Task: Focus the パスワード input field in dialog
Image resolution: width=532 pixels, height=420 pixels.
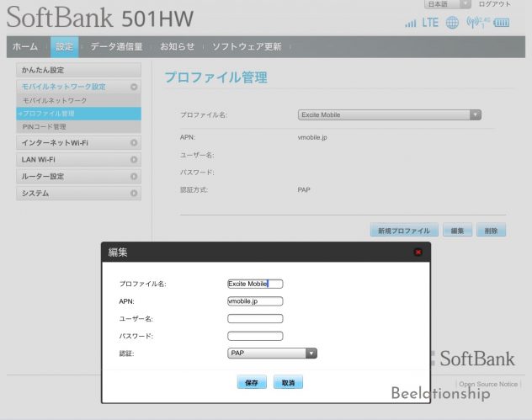Action: click(x=255, y=336)
